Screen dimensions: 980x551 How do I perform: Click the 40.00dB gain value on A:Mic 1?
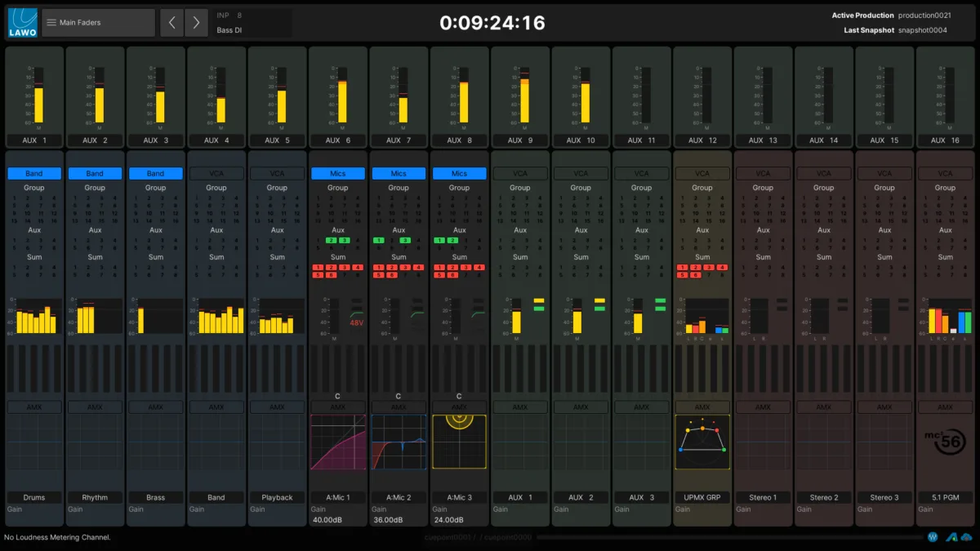pos(328,520)
